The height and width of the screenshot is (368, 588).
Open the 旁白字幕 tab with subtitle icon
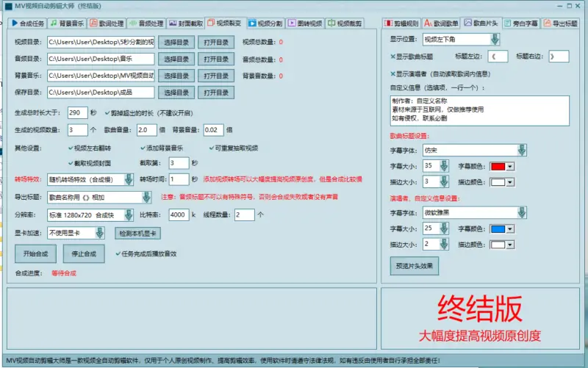[x=520, y=24]
